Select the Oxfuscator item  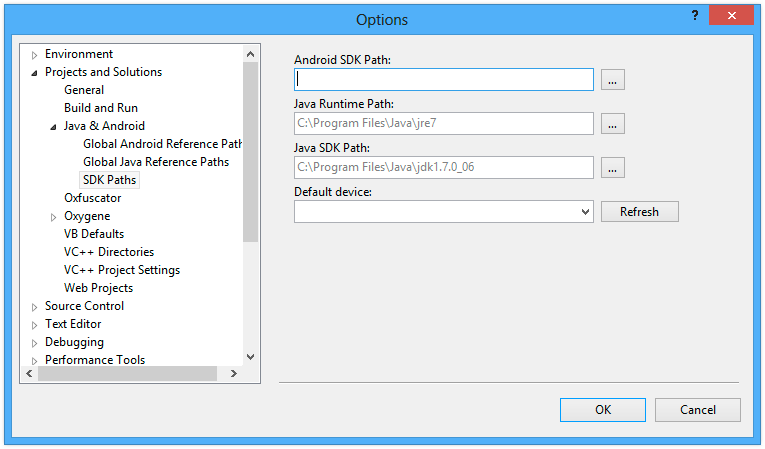point(93,198)
